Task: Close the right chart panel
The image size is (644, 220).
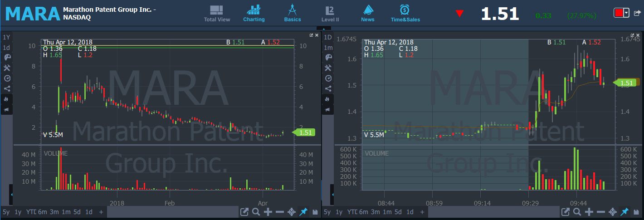Action: (x=639, y=35)
